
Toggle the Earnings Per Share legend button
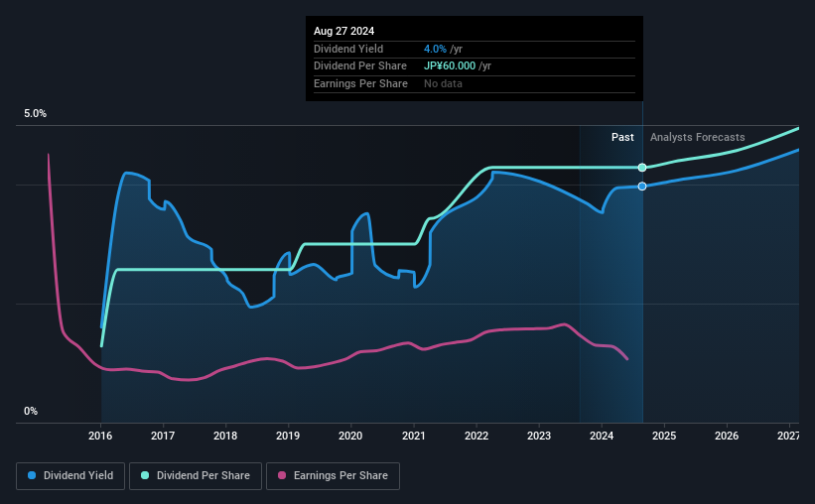pyautogui.click(x=334, y=476)
